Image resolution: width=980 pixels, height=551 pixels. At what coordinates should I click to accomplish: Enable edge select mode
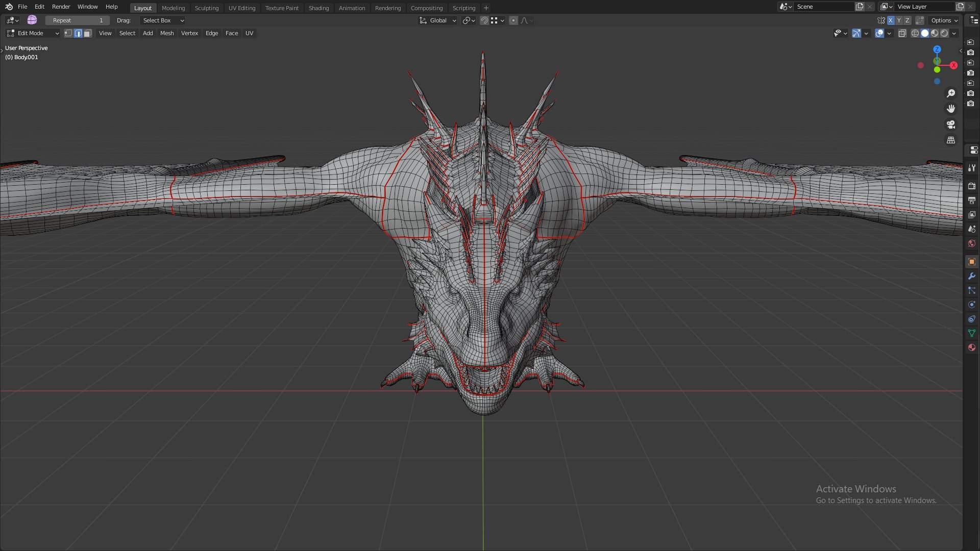pos(78,33)
